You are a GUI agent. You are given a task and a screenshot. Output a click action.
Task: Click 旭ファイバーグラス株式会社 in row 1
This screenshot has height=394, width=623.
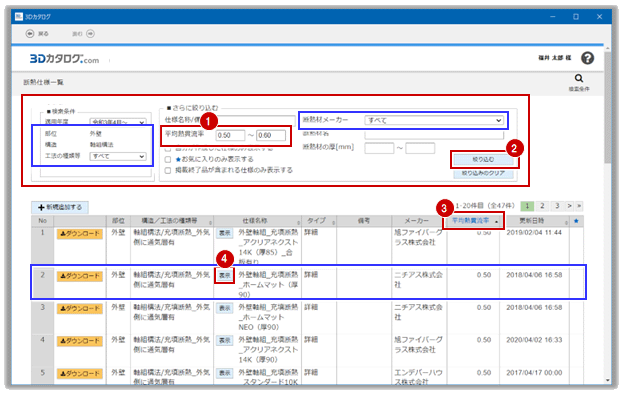point(418,238)
